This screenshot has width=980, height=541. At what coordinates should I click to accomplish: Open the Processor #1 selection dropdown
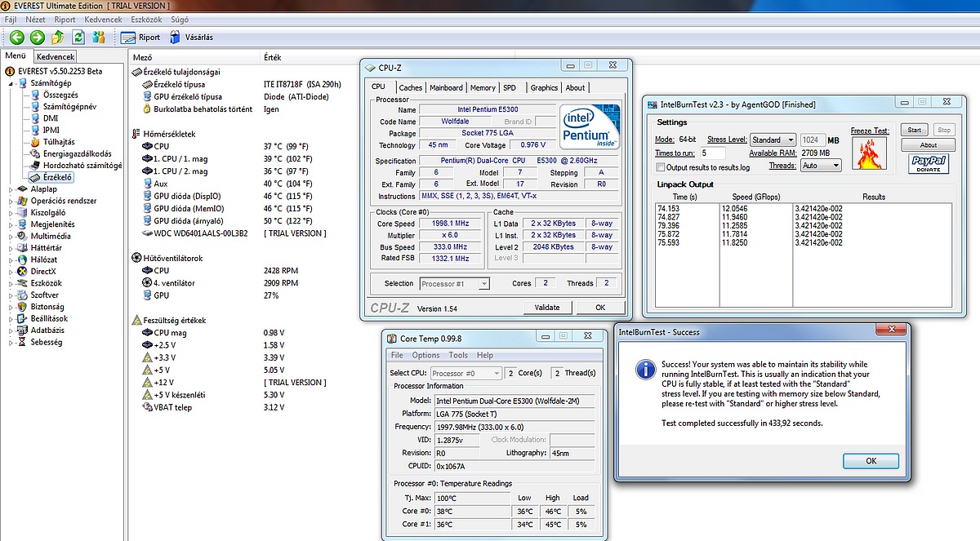(x=454, y=284)
